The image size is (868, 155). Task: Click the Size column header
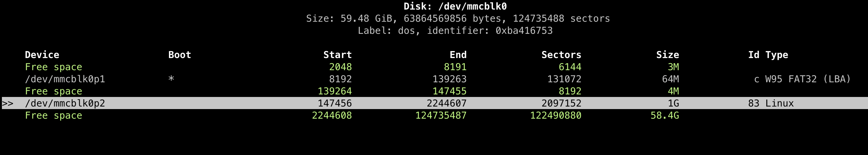pos(667,55)
